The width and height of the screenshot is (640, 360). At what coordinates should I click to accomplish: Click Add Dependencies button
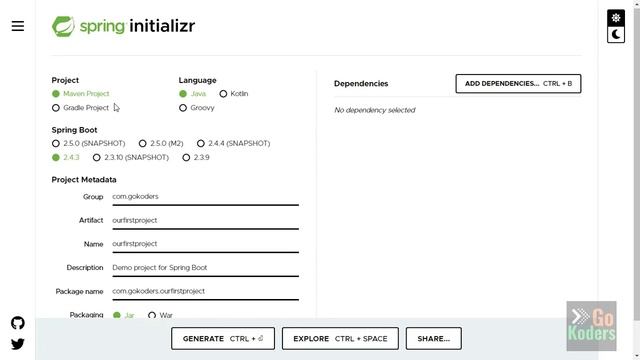518,84
